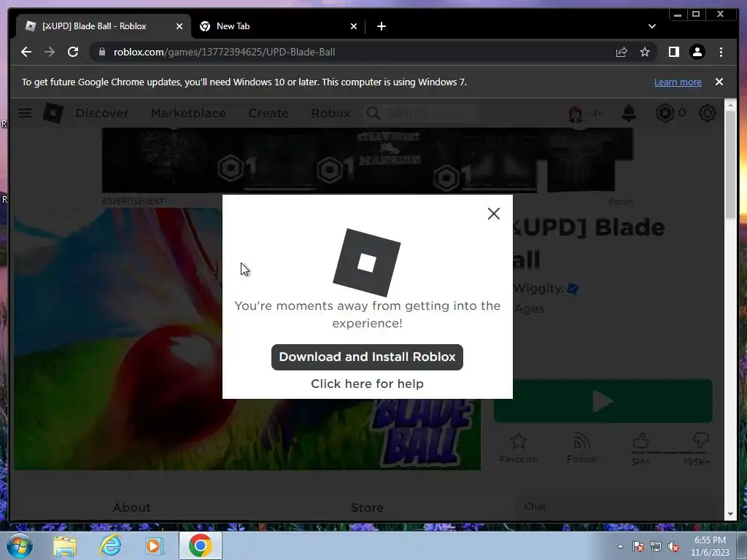Click the banner advertisement

[x=368, y=160]
